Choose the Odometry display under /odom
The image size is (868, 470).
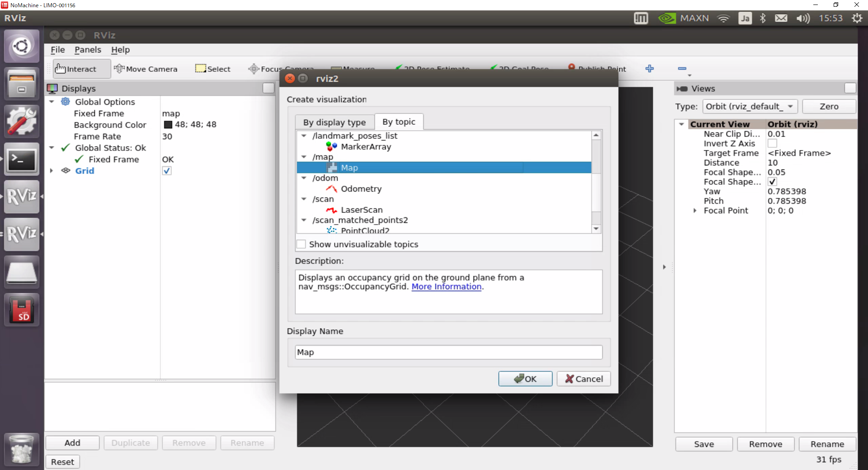tap(361, 189)
